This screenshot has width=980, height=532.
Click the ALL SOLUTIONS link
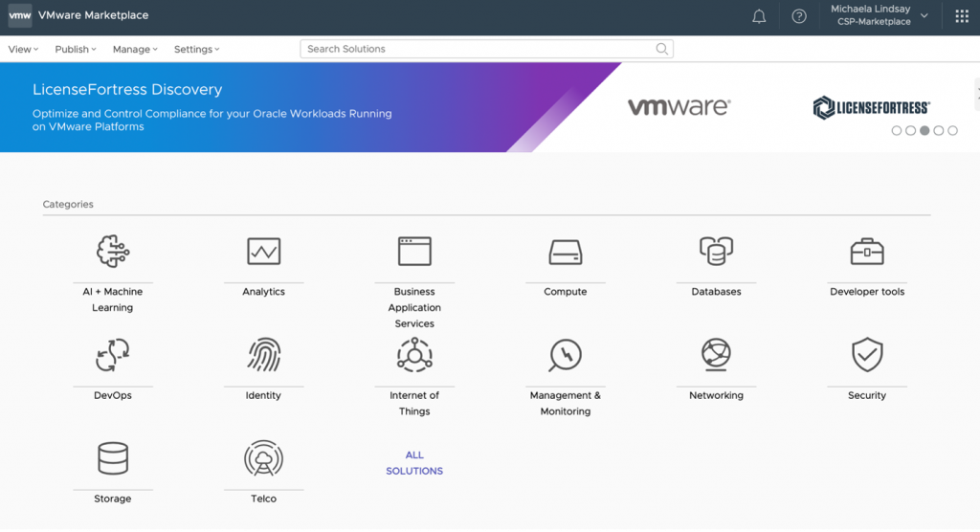click(x=414, y=463)
